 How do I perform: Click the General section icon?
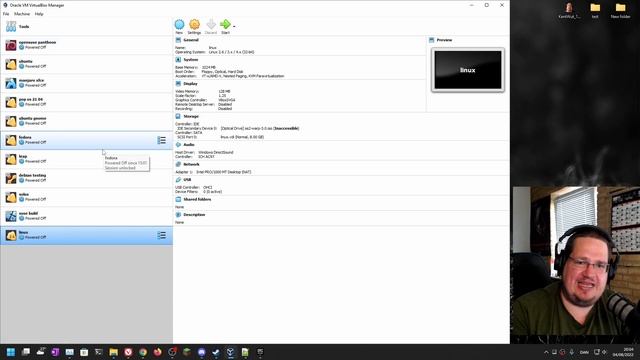point(178,40)
